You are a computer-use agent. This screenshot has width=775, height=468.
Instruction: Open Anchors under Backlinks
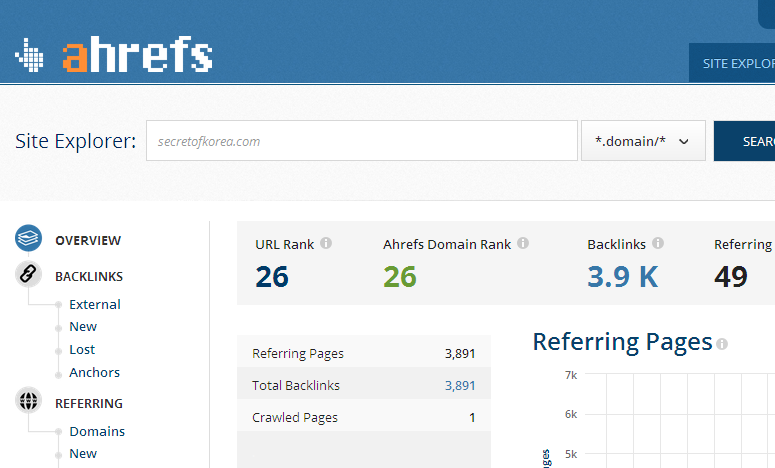click(x=94, y=373)
